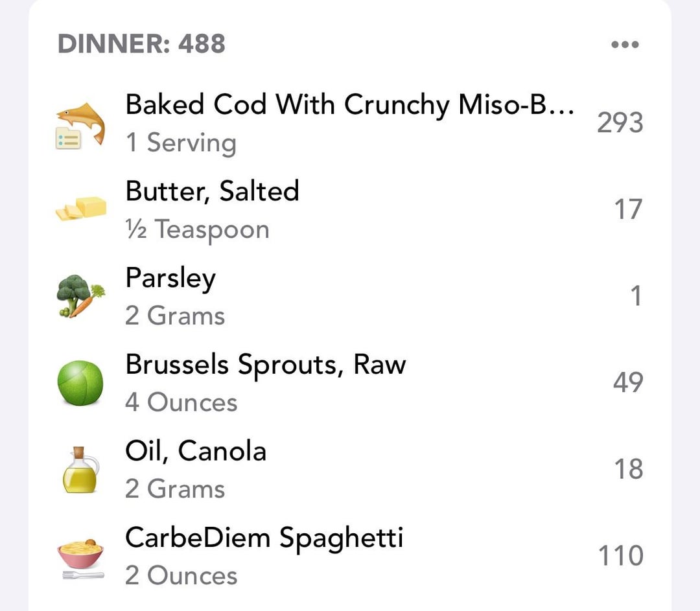Screen dimensions: 700x611
Task: Open the dinner three-dot options menu
Action: tap(625, 44)
